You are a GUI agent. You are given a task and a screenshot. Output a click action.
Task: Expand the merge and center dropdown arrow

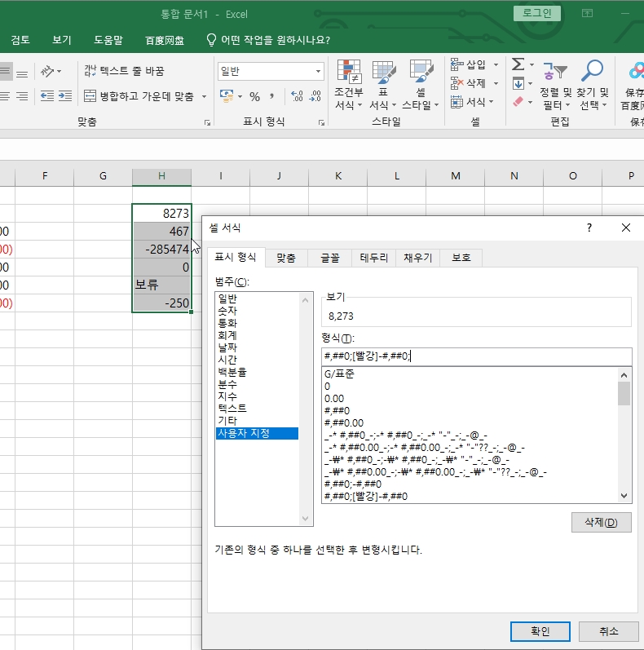(x=205, y=96)
